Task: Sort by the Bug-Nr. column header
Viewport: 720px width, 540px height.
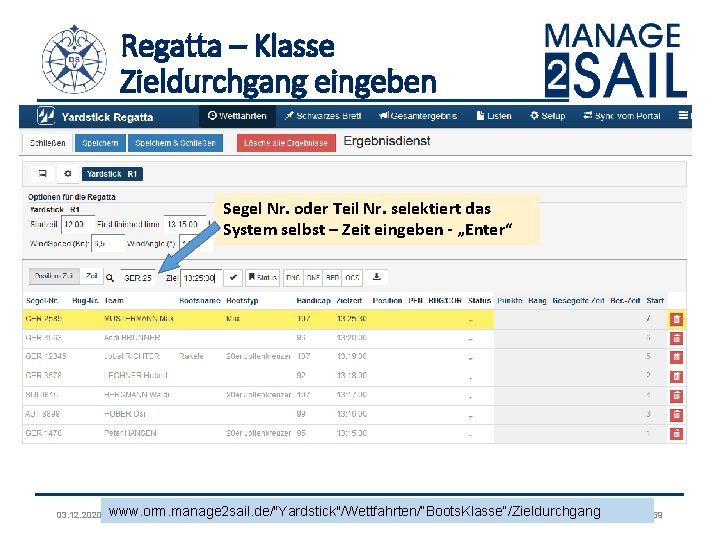Action: tap(85, 301)
